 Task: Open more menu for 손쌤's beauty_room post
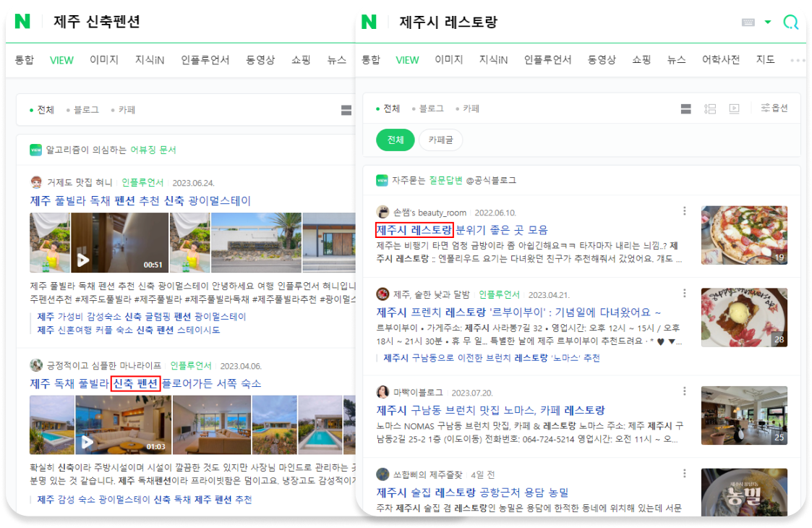pos(684,211)
